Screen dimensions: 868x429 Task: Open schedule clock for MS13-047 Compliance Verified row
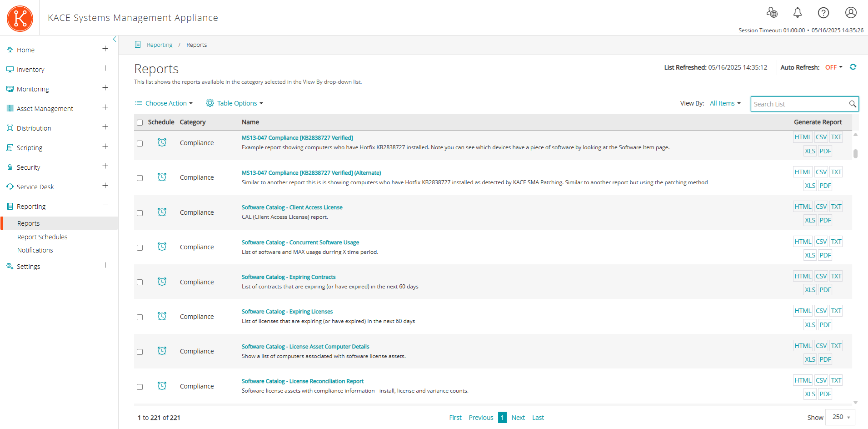[162, 142]
